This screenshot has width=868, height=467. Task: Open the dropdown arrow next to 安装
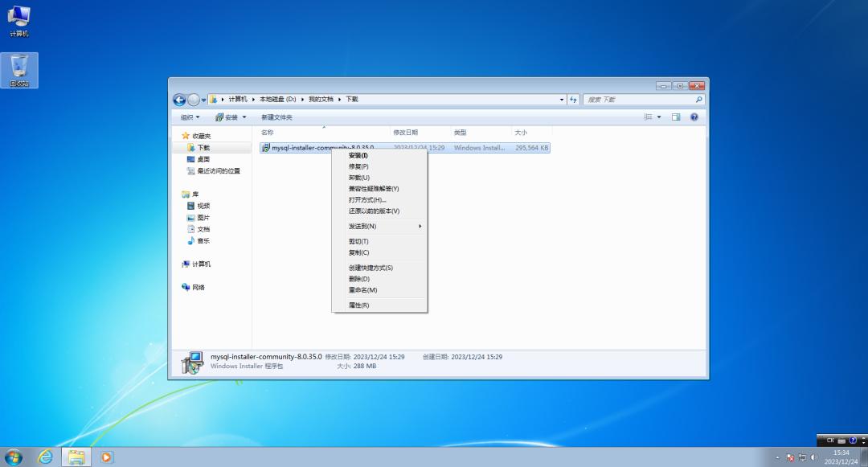point(244,117)
